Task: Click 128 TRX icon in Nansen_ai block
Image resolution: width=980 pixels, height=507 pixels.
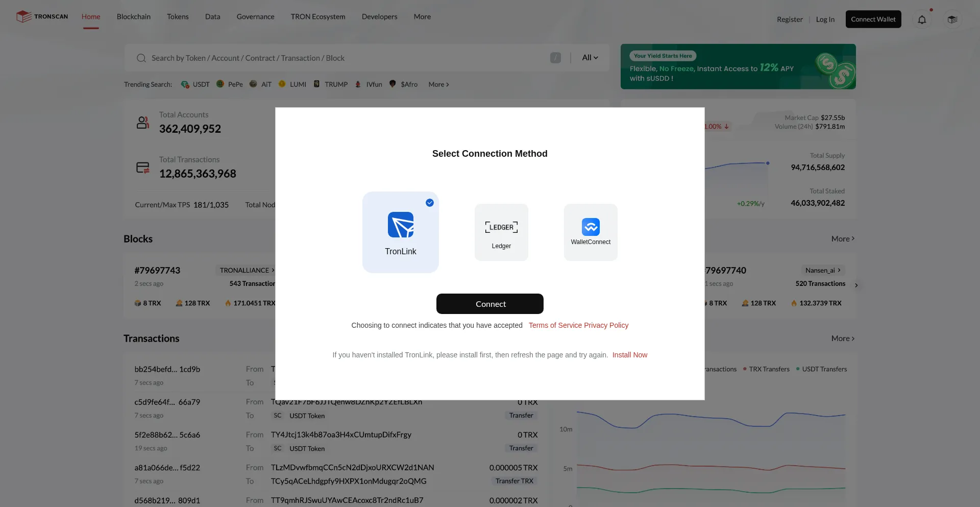Action: [745, 303]
